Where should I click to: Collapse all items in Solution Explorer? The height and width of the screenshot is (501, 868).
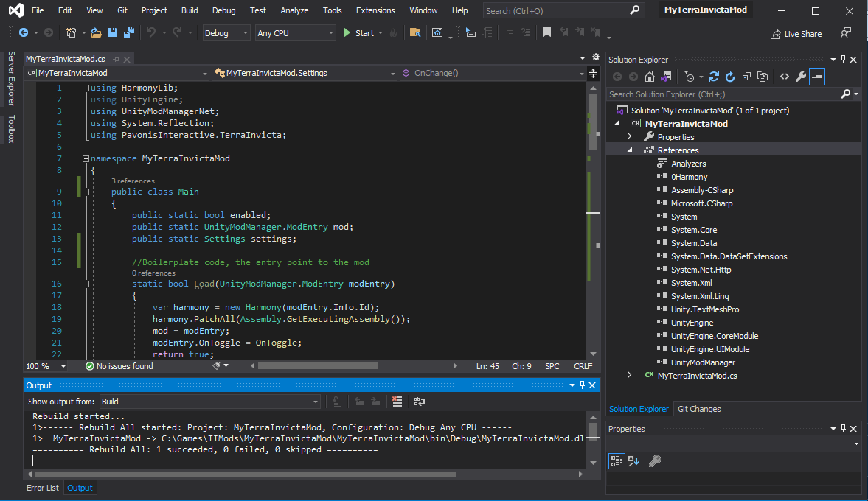click(746, 76)
